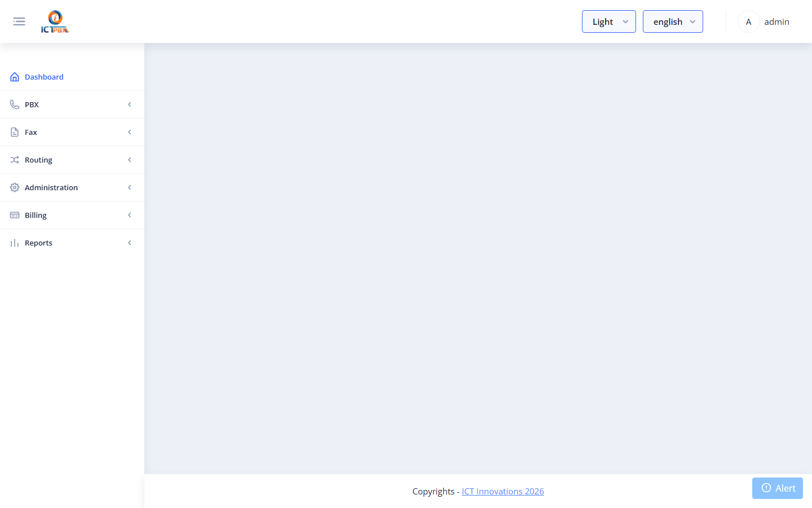Click the Routing shuffle icon

click(x=15, y=160)
